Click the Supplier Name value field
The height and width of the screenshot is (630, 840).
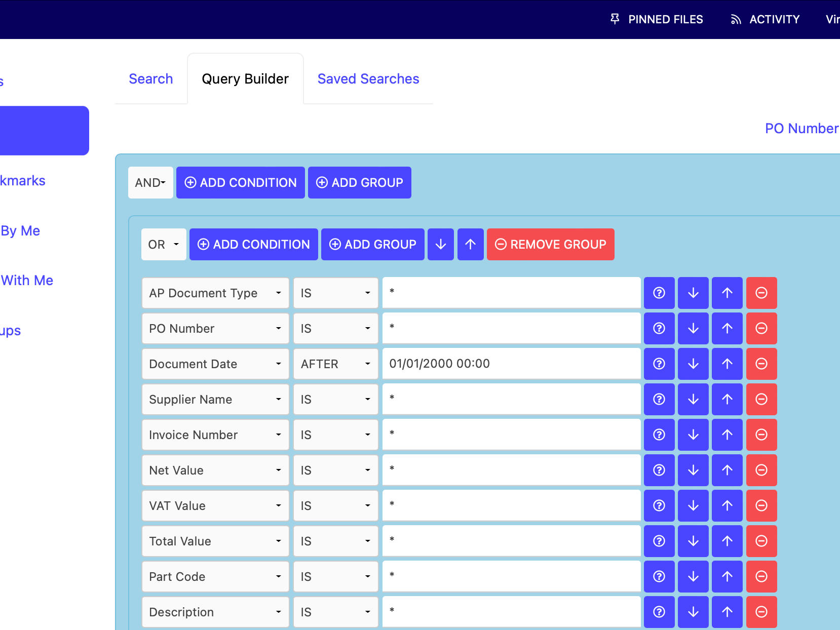click(512, 399)
